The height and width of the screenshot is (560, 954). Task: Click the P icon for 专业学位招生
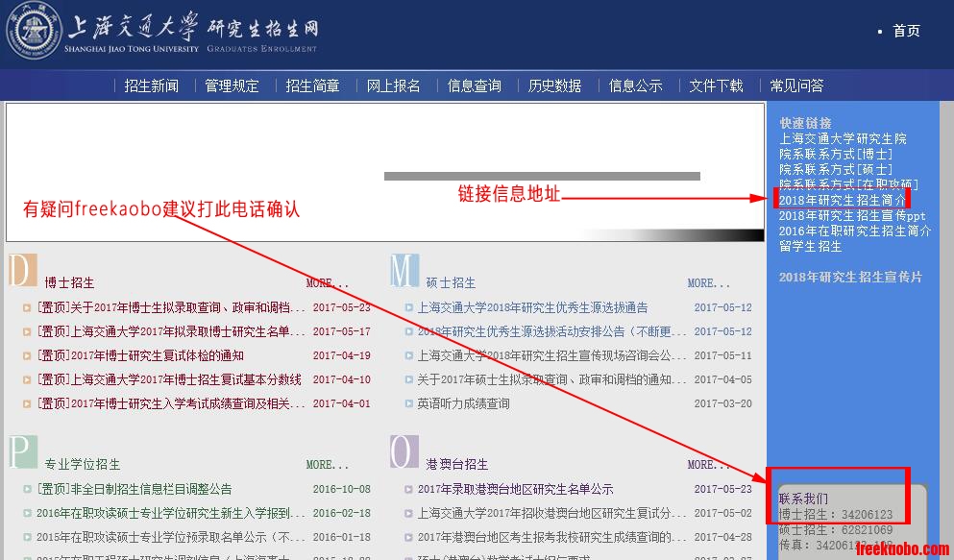pos(22,451)
